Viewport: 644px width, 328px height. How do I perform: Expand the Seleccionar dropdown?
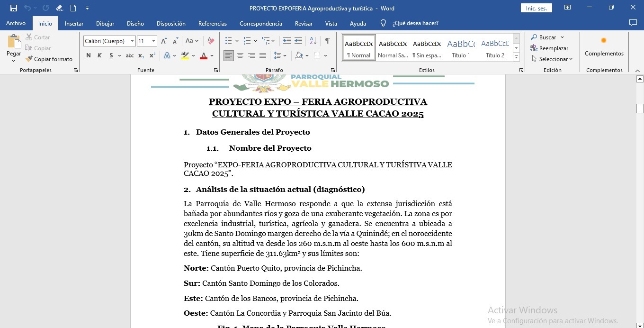(552, 59)
